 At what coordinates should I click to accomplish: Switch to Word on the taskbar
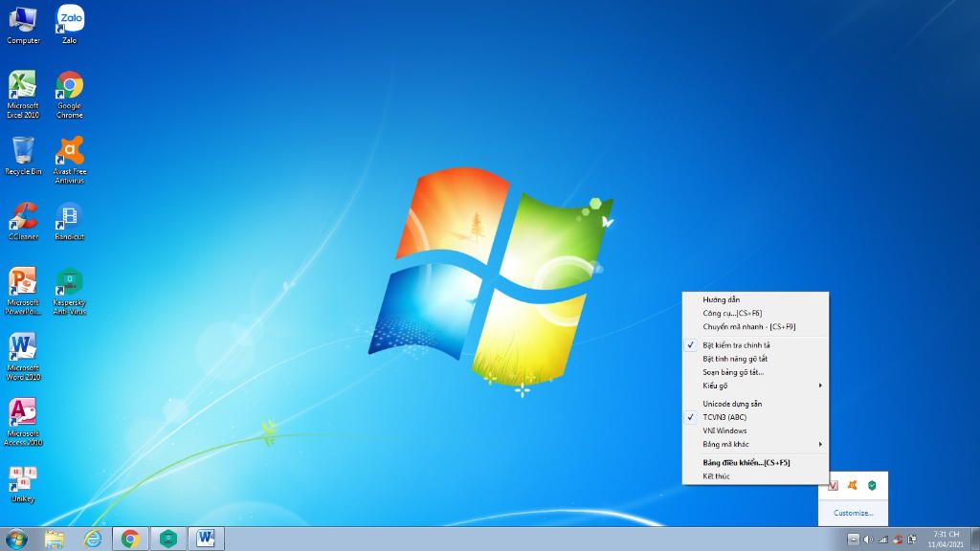coord(207,539)
